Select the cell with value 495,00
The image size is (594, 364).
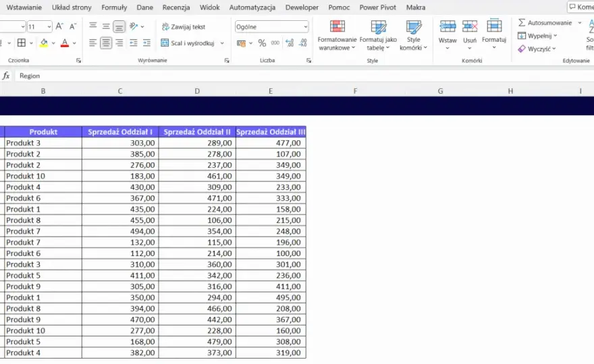tap(271, 297)
